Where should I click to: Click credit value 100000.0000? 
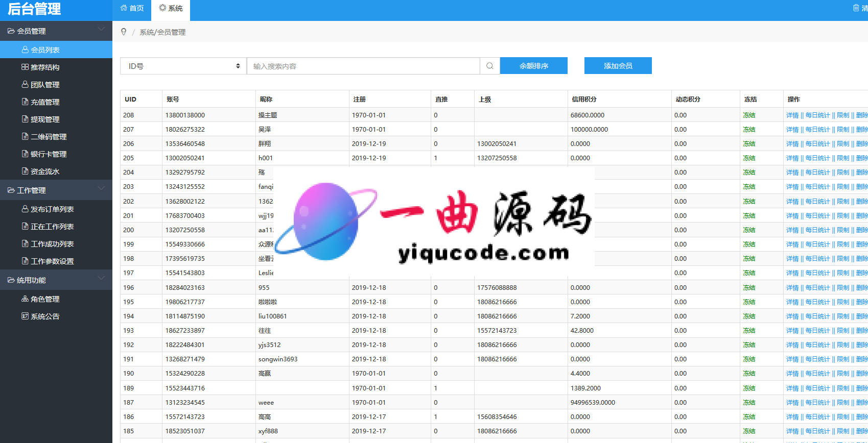tap(589, 130)
